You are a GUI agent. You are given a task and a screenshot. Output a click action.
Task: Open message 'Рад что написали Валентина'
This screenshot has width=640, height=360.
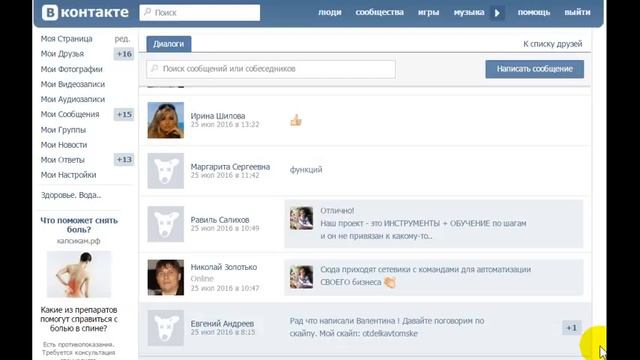[x=387, y=327]
